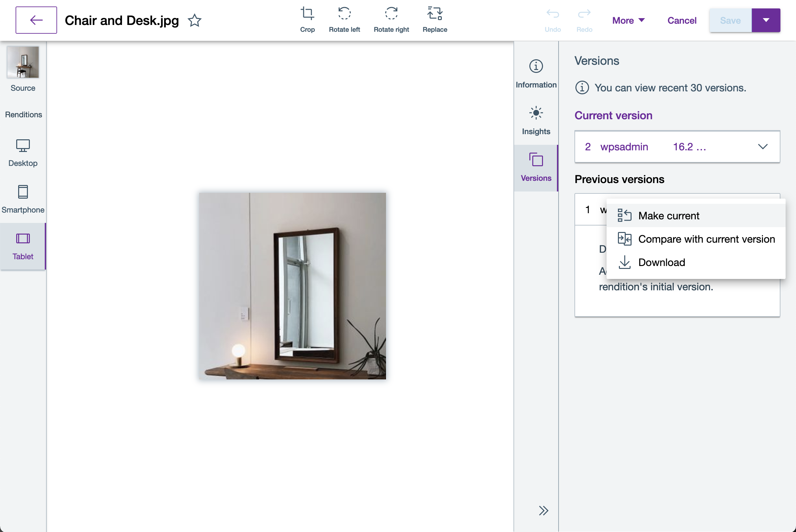796x532 pixels.
Task: Collapse the side panel with double chevron
Action: tap(543, 510)
